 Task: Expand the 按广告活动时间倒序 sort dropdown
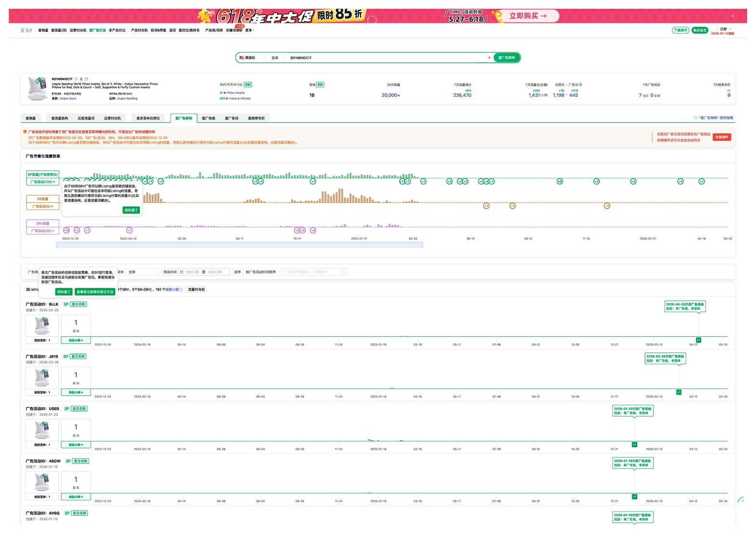[263, 272]
